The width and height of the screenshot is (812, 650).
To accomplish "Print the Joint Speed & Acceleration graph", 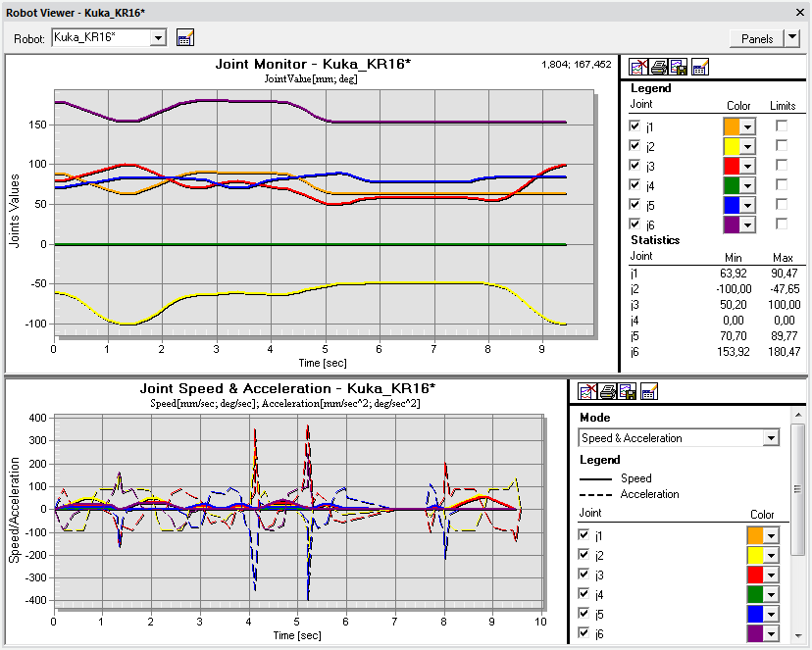I will click(608, 392).
